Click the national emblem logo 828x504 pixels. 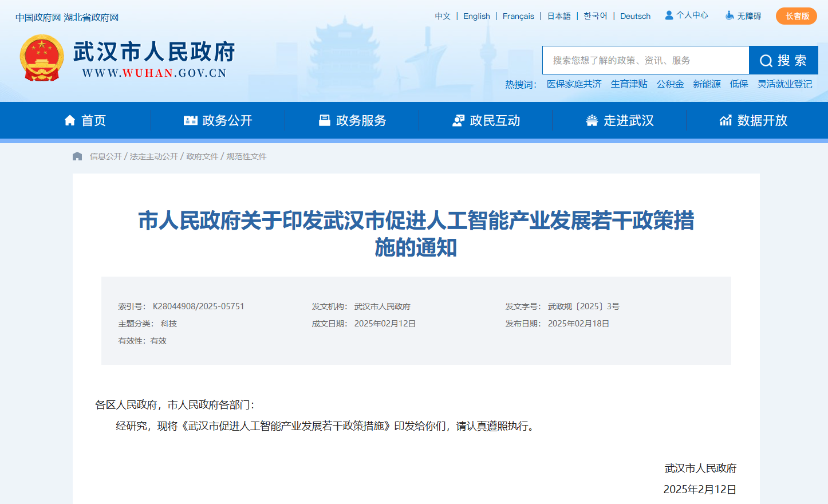(41, 58)
